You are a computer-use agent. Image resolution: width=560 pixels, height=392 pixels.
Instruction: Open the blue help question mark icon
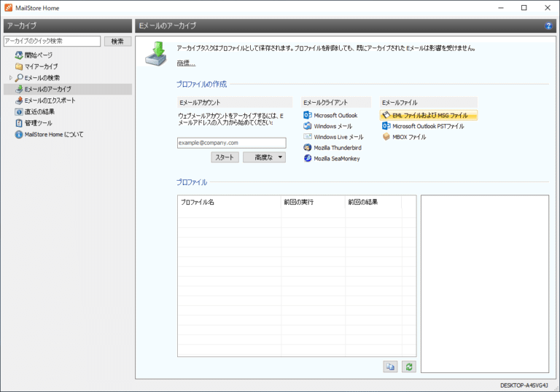tap(548, 26)
